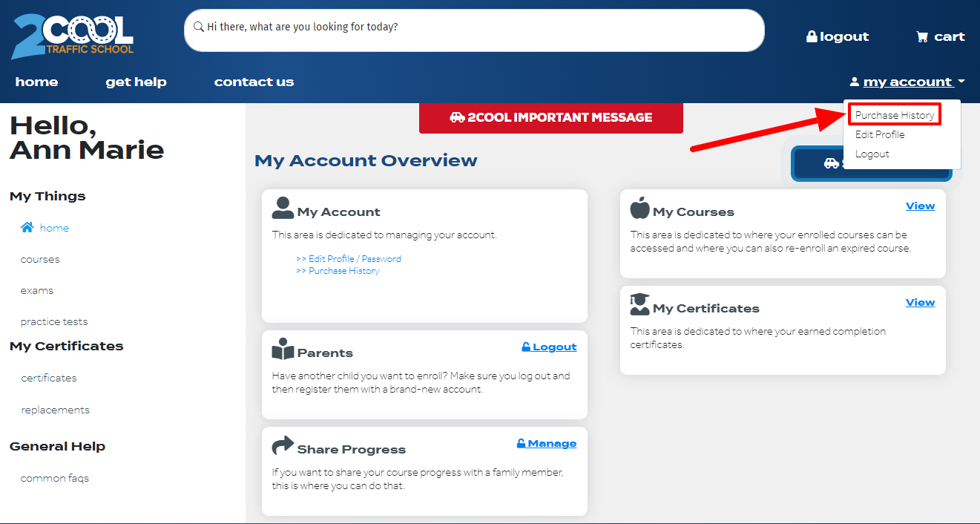Go to home in the top navigation

click(x=36, y=82)
